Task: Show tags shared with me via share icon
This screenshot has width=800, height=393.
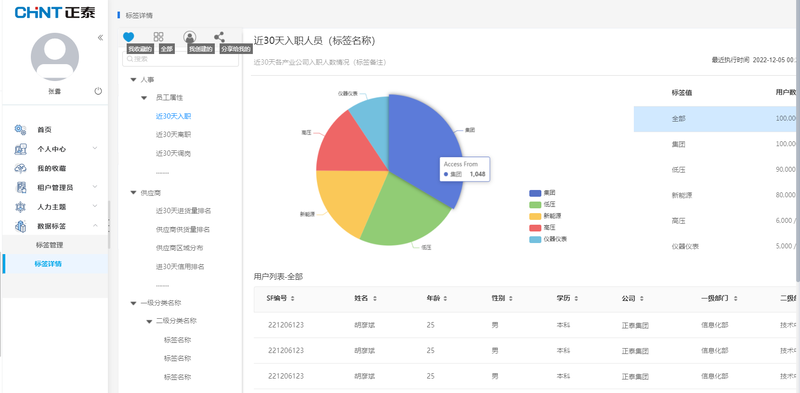Action: pos(219,37)
